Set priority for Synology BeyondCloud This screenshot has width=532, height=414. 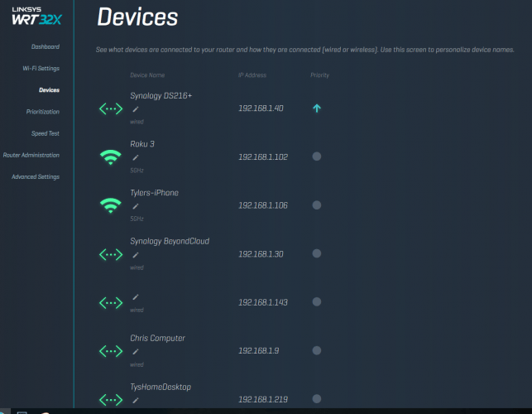tap(317, 253)
